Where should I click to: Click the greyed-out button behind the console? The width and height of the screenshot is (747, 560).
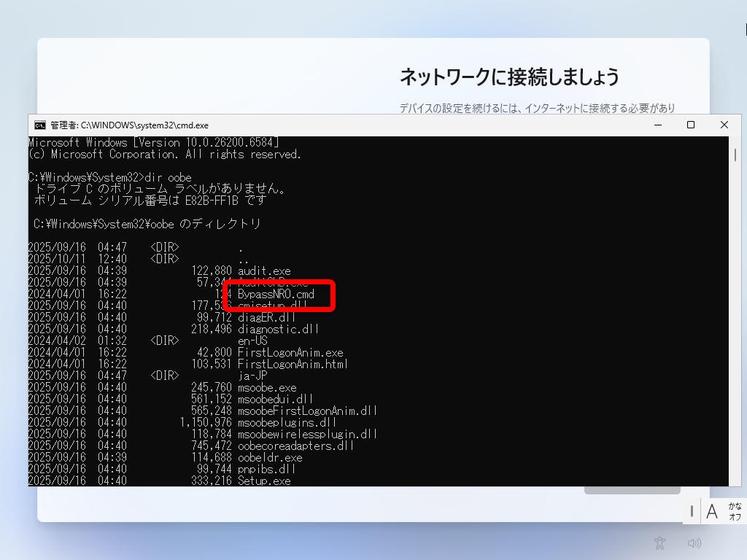tap(631, 490)
